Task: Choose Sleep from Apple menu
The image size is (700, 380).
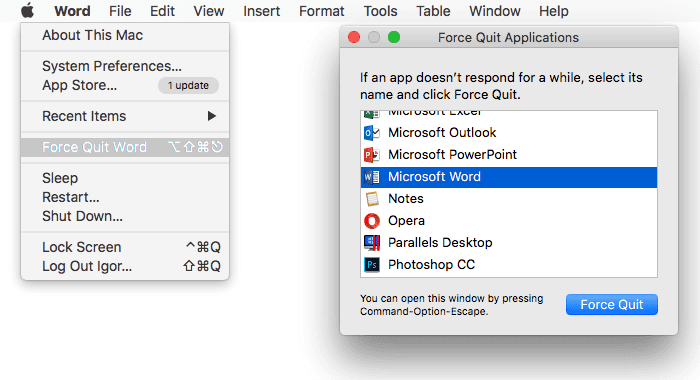Action: click(x=125, y=178)
